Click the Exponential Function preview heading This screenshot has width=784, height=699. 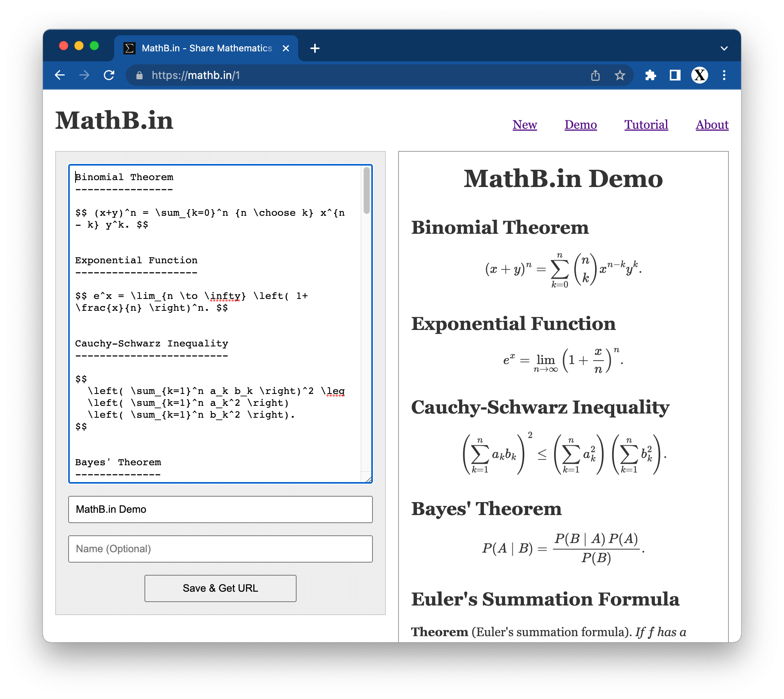click(x=513, y=323)
